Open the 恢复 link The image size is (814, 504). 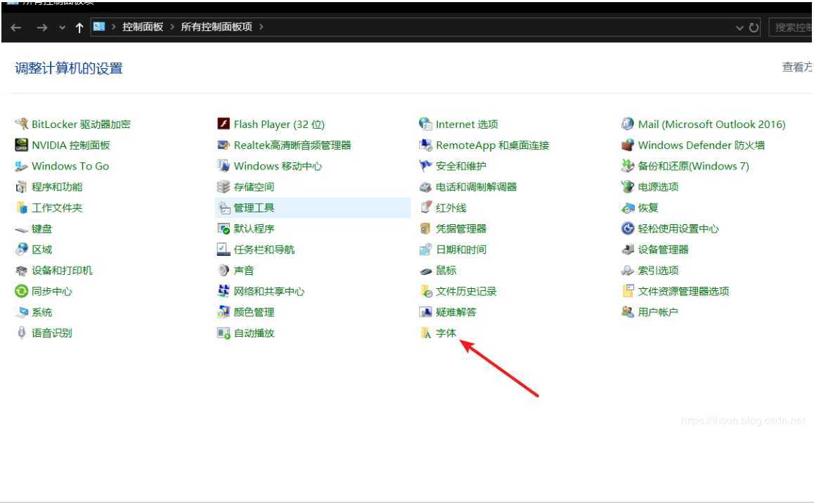[648, 207]
